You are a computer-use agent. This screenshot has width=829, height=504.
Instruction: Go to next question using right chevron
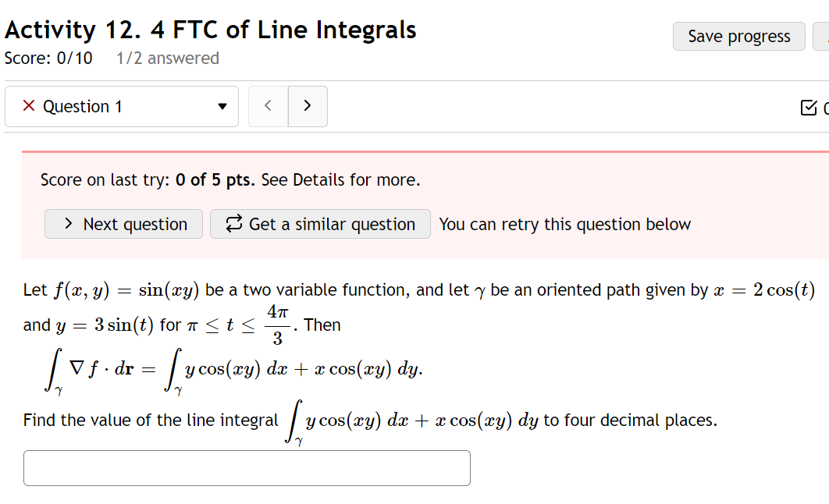[x=308, y=106]
